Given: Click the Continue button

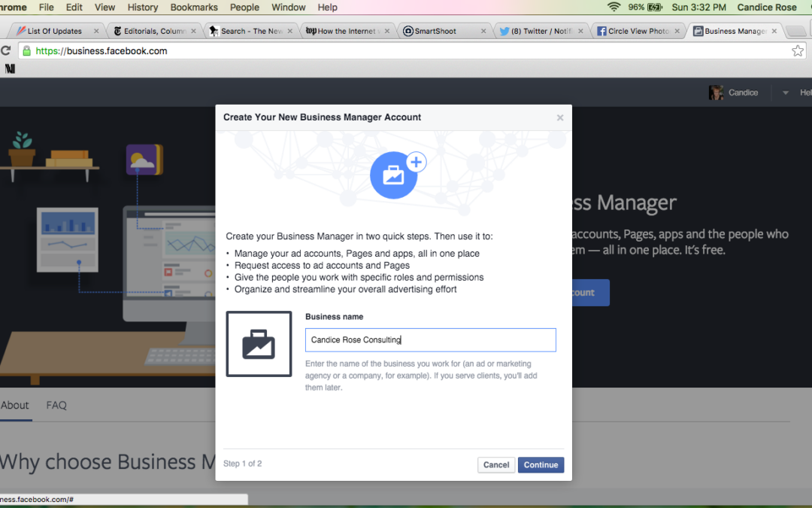Looking at the screenshot, I should [541, 465].
